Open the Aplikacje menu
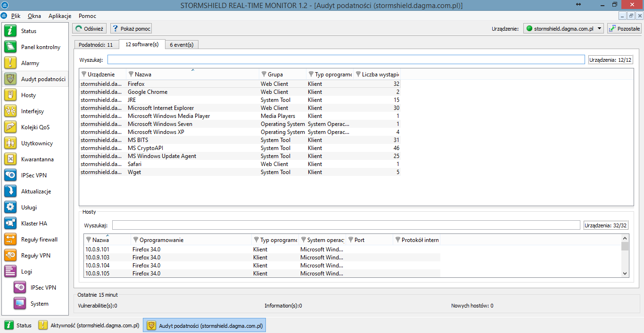Image resolution: width=644 pixels, height=333 pixels. coord(60,16)
